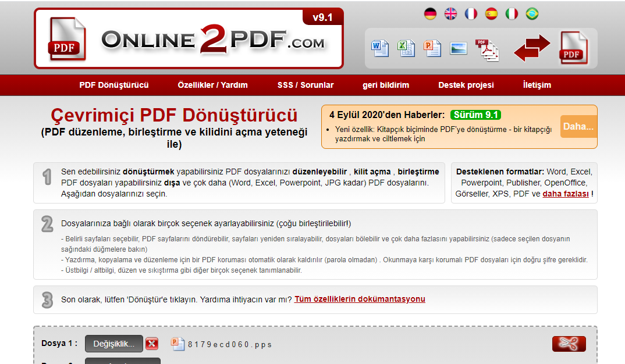The image size is (625, 364).
Task: Click the Online2PDF.com logo banner
Action: click(189, 38)
